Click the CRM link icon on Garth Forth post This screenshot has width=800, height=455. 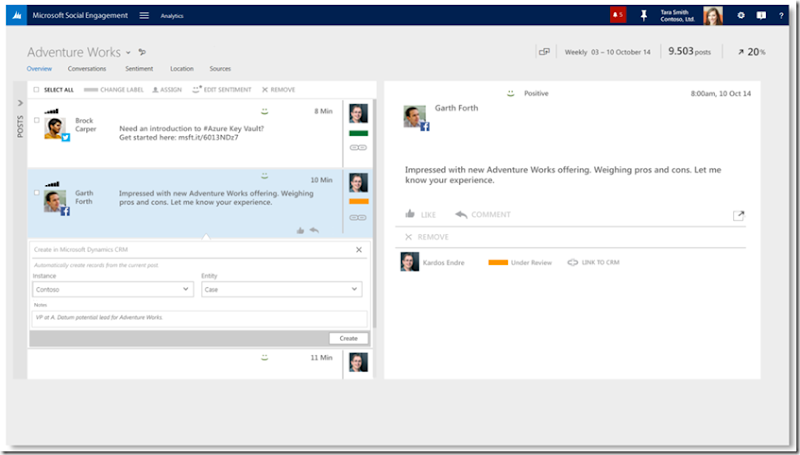click(358, 218)
